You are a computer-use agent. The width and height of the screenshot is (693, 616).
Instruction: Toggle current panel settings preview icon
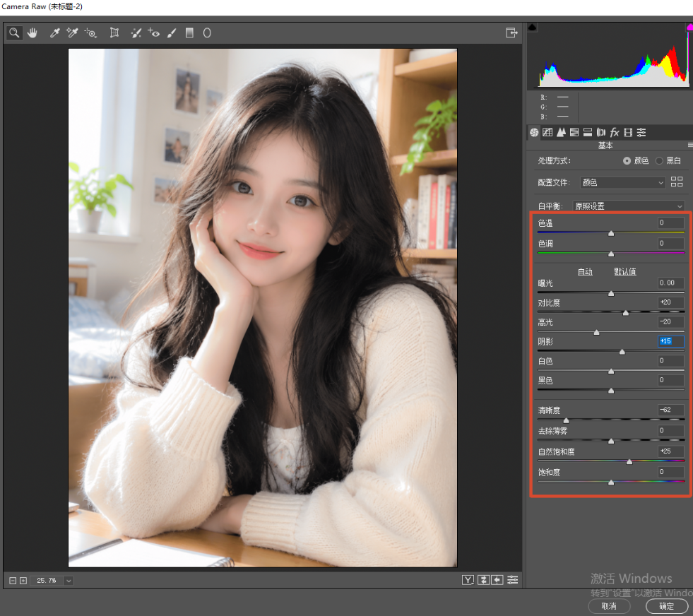[x=513, y=580]
